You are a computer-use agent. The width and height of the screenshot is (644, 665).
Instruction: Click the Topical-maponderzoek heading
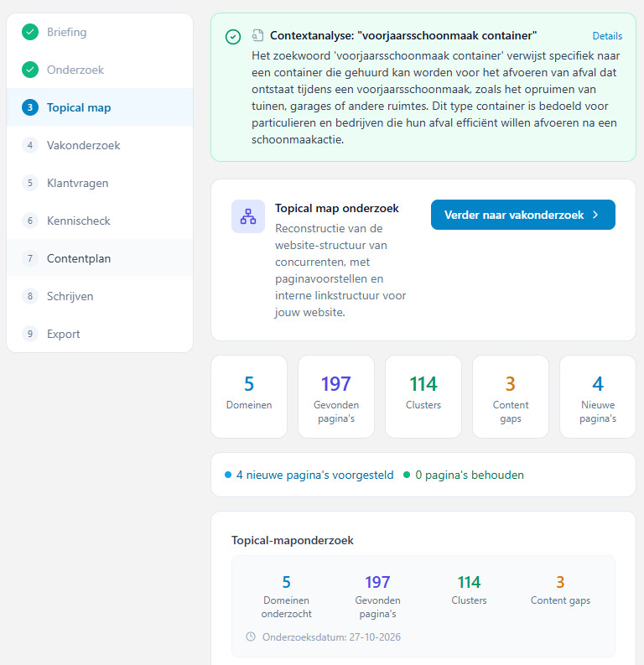coord(292,540)
